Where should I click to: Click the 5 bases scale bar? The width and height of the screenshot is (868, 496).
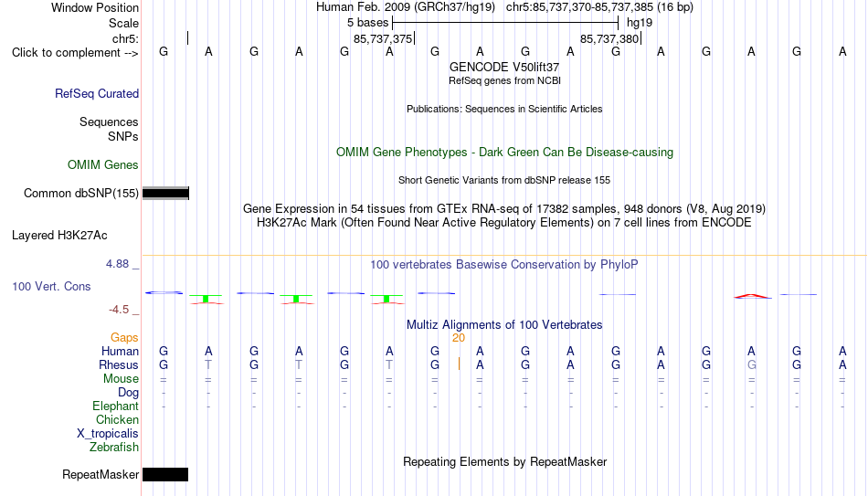pyautogui.click(x=505, y=23)
